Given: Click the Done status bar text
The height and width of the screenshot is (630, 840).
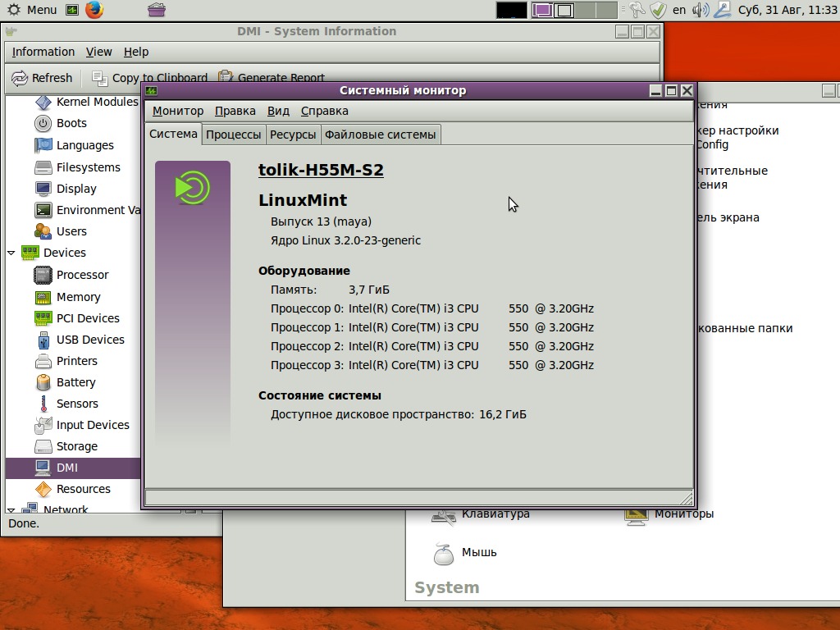Looking at the screenshot, I should (24, 523).
